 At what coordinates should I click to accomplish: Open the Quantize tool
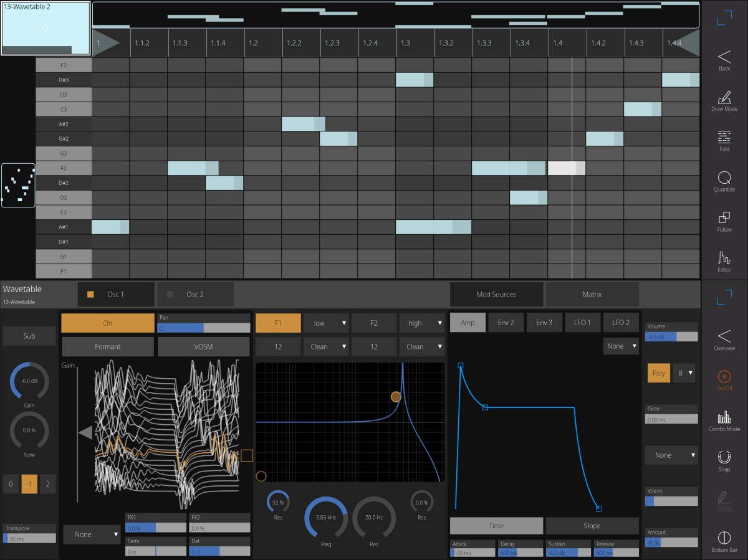click(x=724, y=180)
